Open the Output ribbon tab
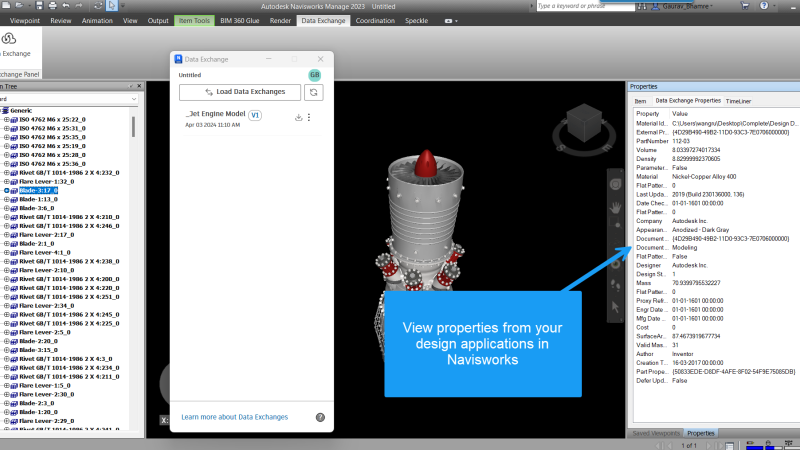This screenshot has width=800, height=450. 158,20
